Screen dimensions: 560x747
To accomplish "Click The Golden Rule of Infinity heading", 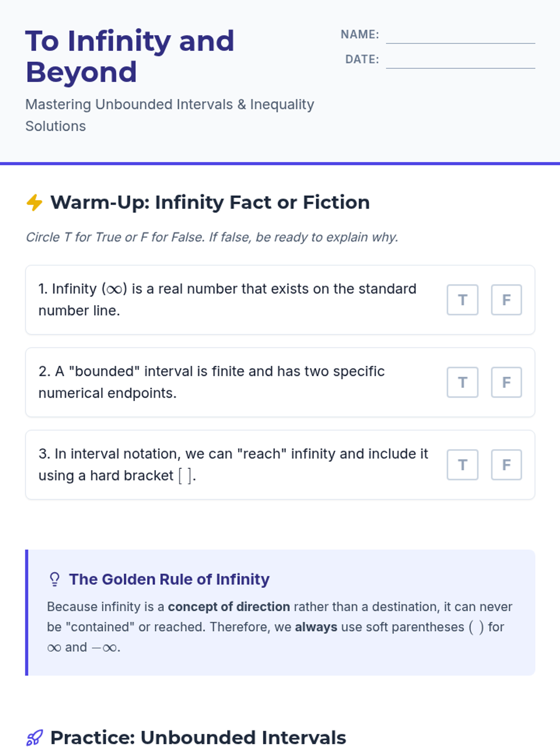I will 169,579.
